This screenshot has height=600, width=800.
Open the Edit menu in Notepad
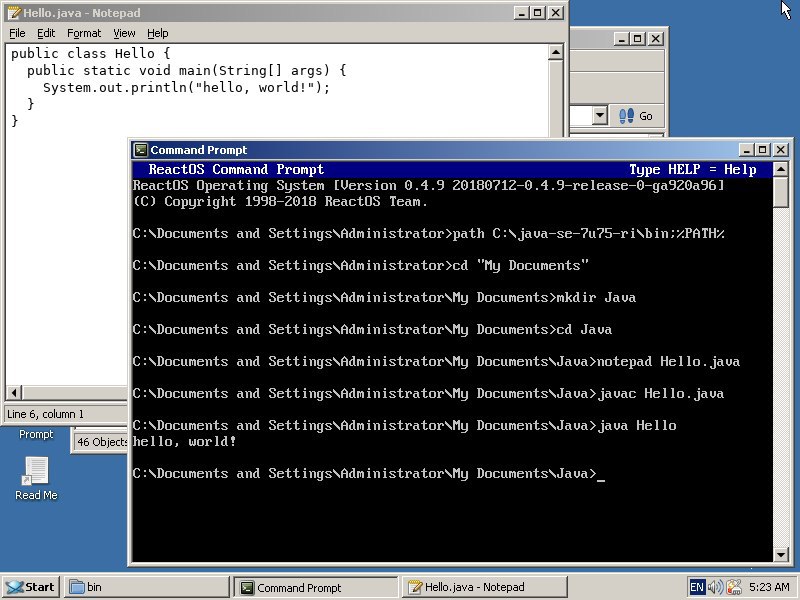pos(46,33)
